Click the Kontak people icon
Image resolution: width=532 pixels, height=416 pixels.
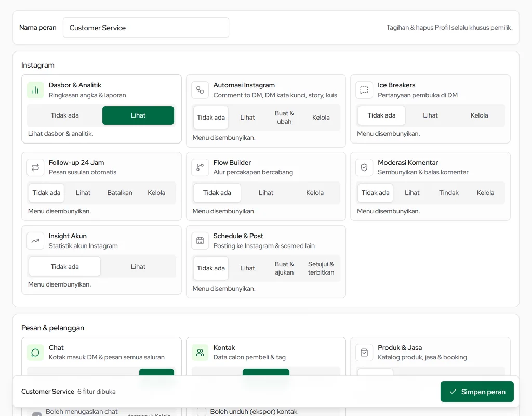point(200,353)
